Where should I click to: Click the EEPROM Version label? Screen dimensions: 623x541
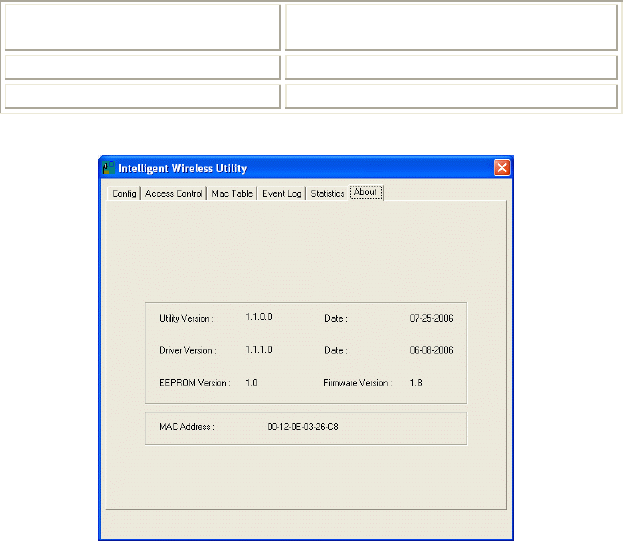(194, 382)
